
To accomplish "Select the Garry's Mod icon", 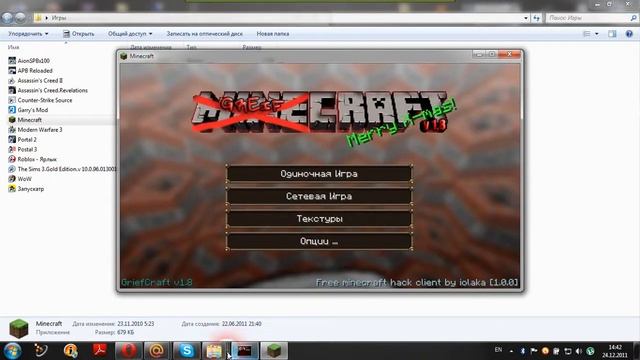I will [x=12, y=110].
